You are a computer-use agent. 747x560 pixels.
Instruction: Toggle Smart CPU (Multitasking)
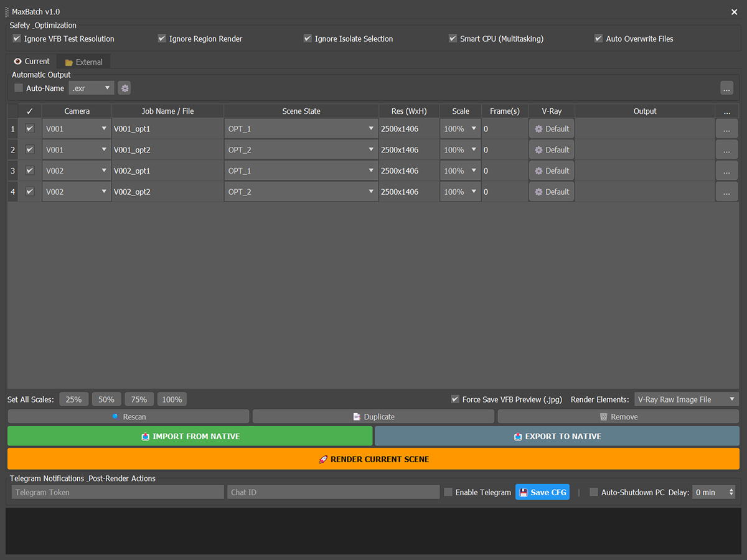453,39
